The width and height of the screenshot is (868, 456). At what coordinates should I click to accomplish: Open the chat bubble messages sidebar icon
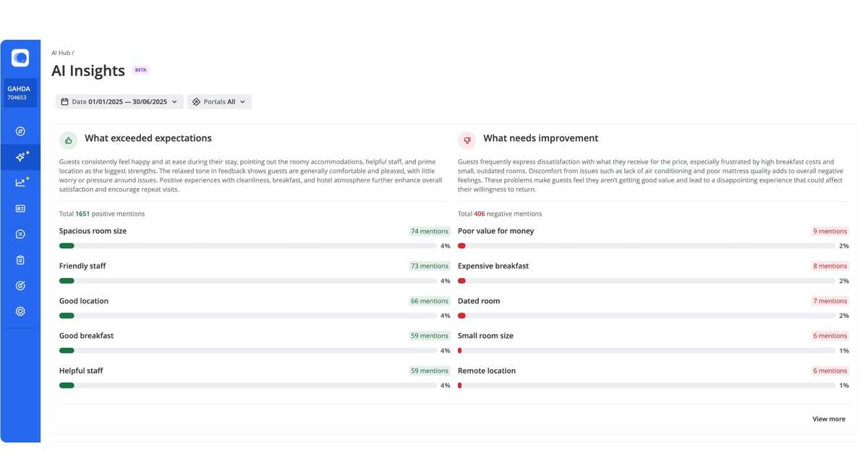tap(20, 235)
